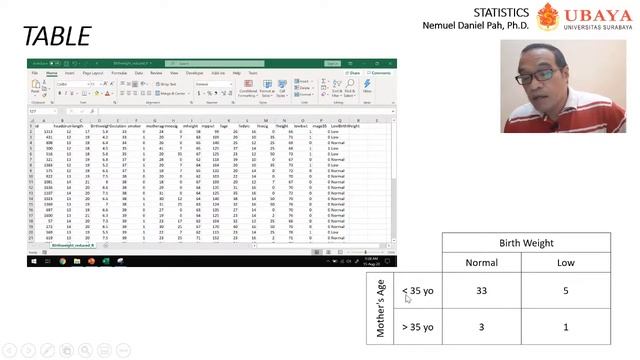
Task: Open Cell Styles gallery
Action: (x=282, y=88)
